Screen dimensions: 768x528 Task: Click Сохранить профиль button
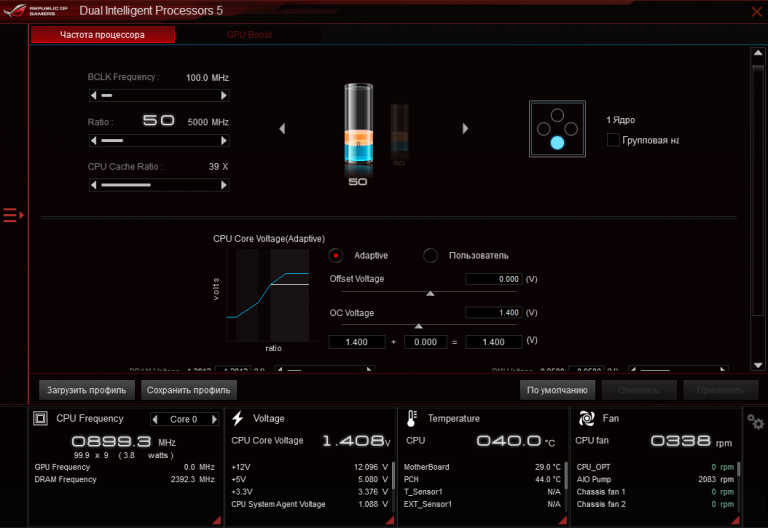point(189,390)
